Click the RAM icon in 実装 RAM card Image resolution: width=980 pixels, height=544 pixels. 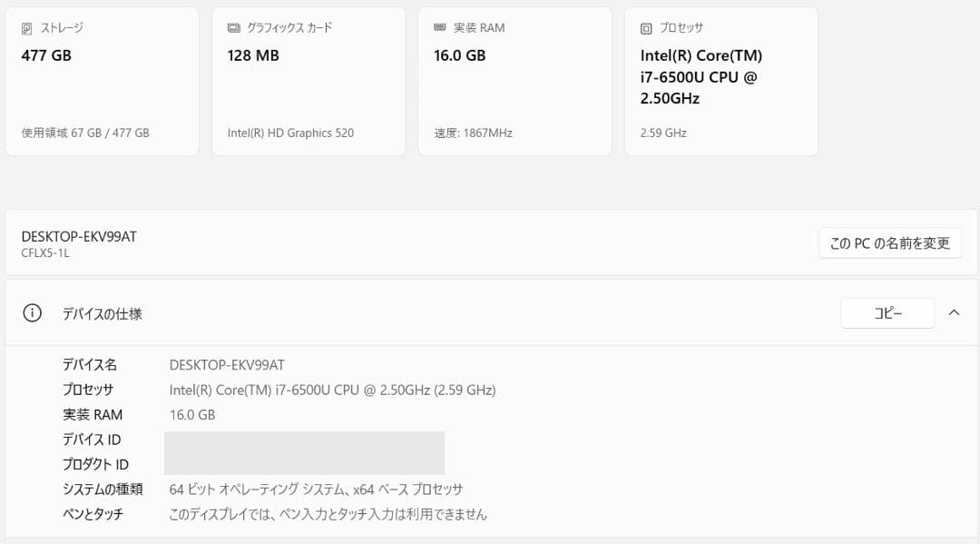[x=440, y=28]
